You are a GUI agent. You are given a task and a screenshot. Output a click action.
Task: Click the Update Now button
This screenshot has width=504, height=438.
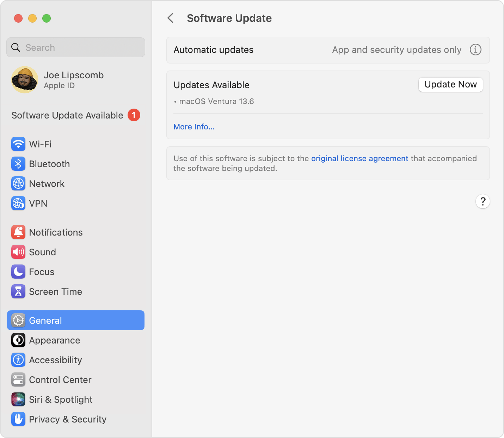[450, 85]
